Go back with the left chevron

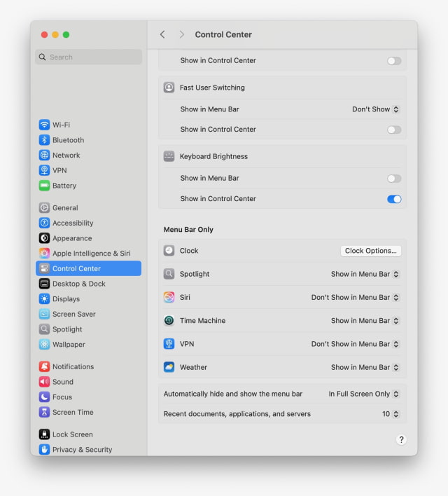click(x=162, y=34)
